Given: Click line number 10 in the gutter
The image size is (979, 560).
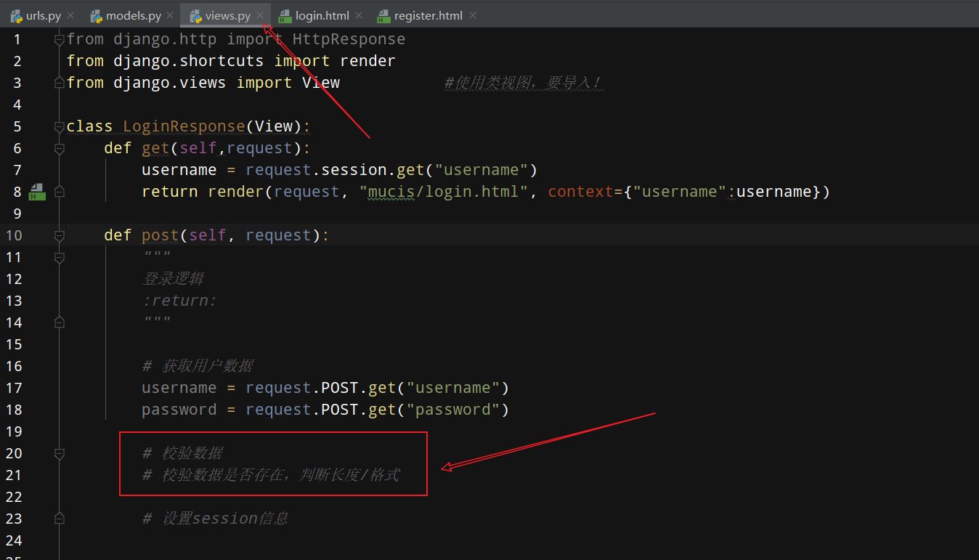Looking at the screenshot, I should (14, 235).
